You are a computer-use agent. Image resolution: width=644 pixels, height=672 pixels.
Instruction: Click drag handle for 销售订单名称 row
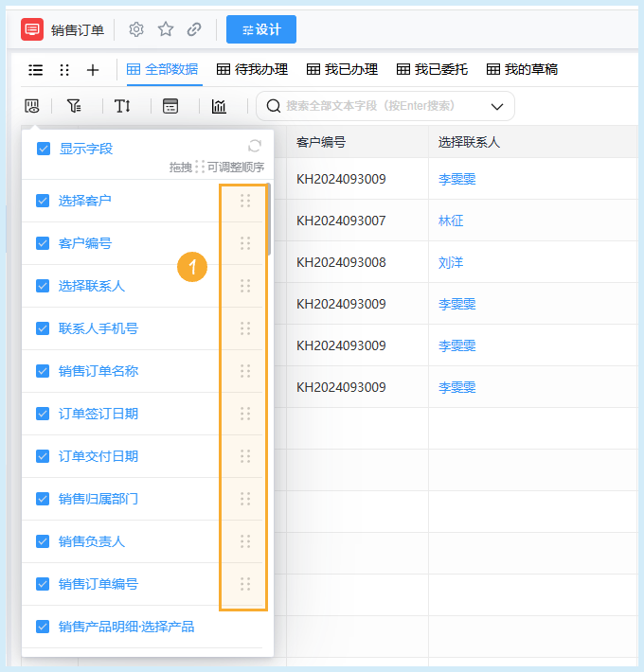coord(245,371)
